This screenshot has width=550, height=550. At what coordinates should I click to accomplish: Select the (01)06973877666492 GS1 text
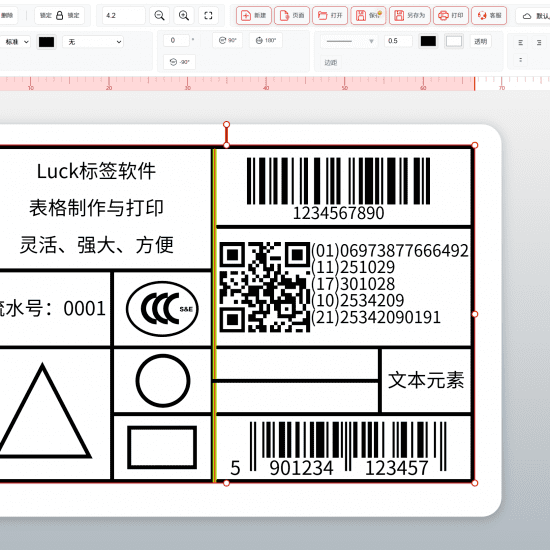[x=390, y=250]
